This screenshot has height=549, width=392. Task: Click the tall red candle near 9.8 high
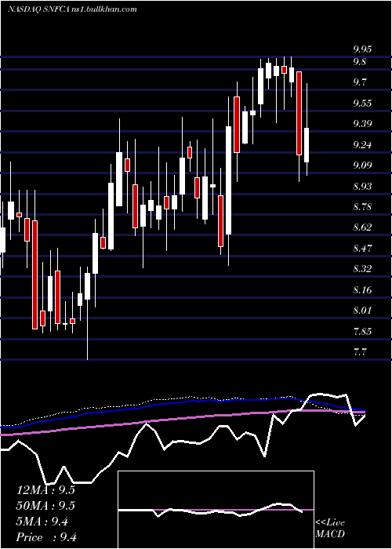click(x=299, y=113)
